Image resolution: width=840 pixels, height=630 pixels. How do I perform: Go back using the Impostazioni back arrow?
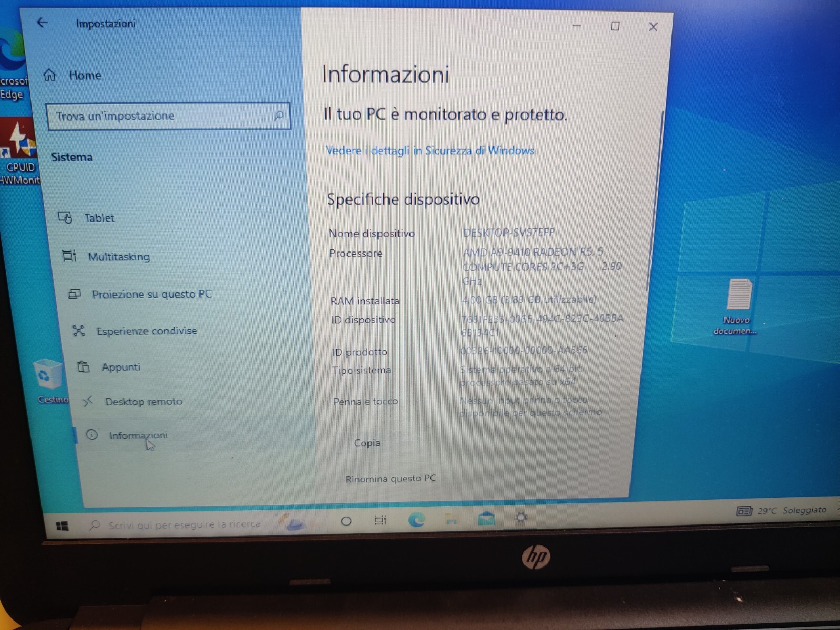click(x=43, y=23)
